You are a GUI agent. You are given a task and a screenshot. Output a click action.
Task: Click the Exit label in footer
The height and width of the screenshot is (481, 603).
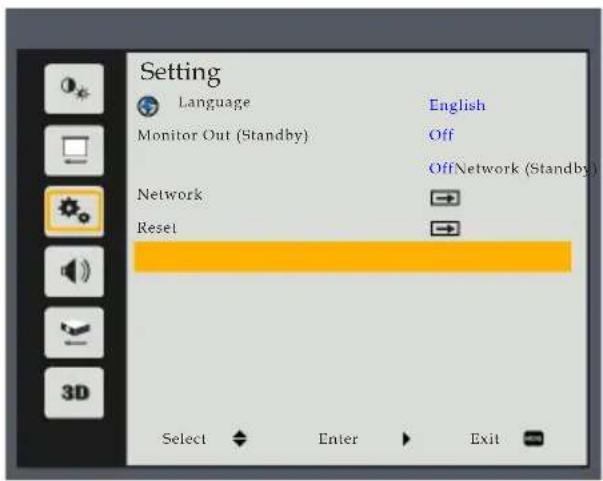click(485, 439)
